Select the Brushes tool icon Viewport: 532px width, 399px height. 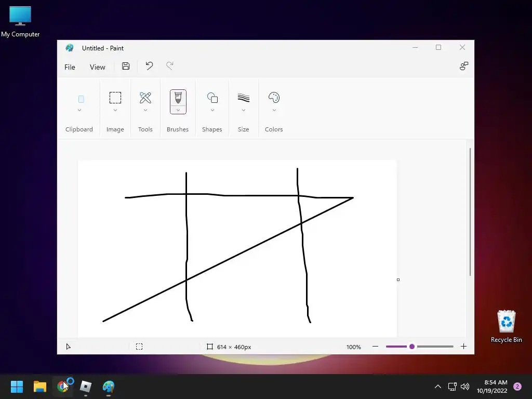(178, 98)
